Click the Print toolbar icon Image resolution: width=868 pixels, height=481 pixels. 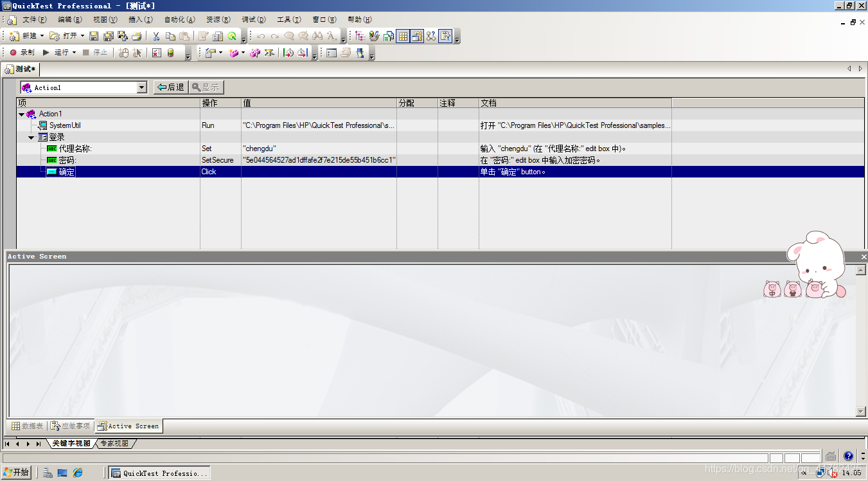137,36
